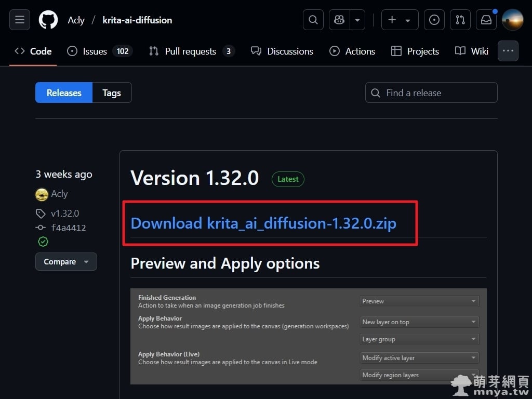
Task: Switch to the Tags view
Action: [112, 93]
